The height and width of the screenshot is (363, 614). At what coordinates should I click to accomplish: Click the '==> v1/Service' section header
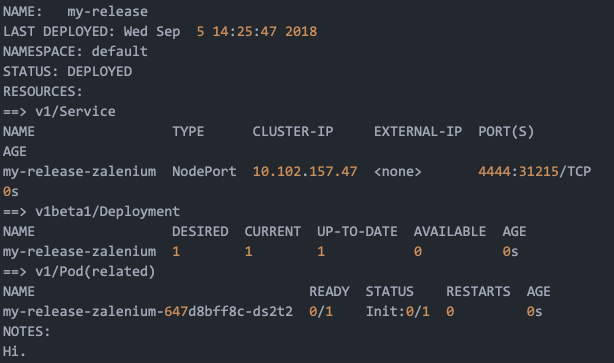pos(59,111)
